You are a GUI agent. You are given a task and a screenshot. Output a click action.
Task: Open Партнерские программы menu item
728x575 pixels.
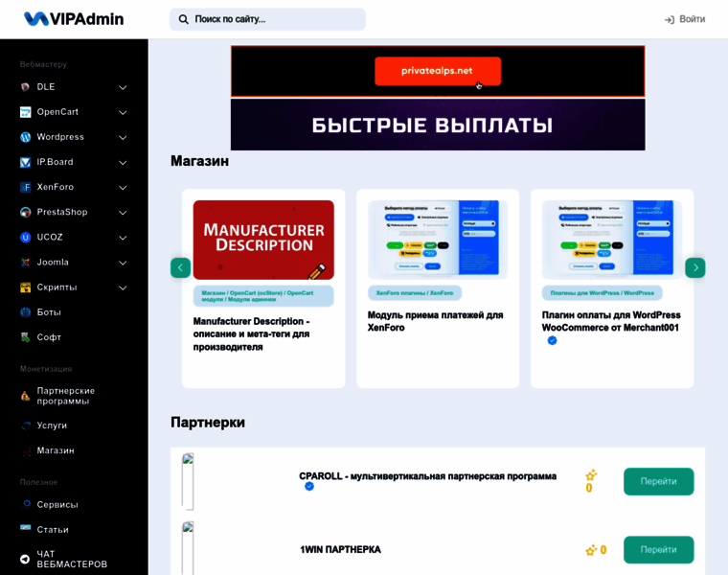tap(65, 396)
